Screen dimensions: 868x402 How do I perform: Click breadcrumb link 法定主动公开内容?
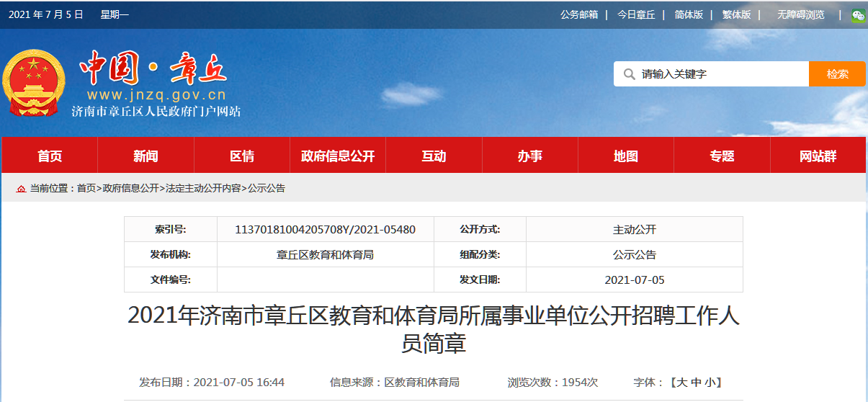[203, 189]
